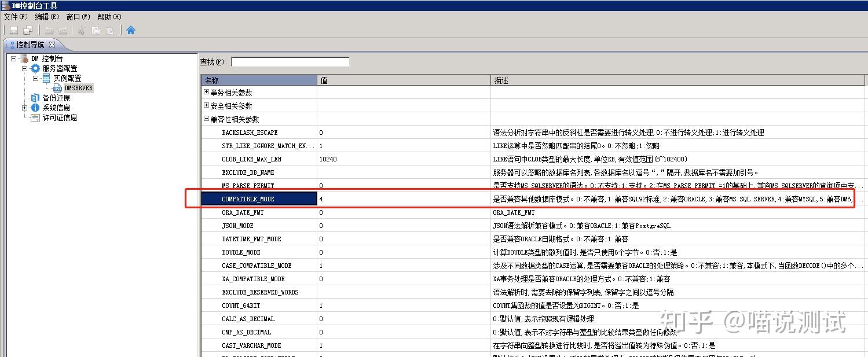Screen dimensions: 868x357
Task: Open the 帮助(H) menu
Action: pyautogui.click(x=109, y=17)
